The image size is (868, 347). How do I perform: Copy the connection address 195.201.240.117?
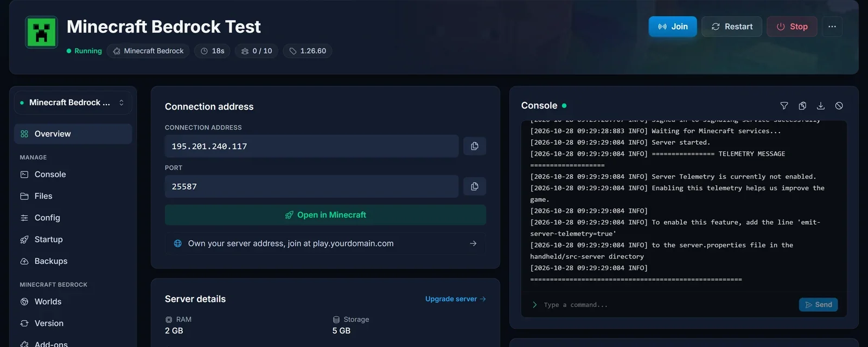click(475, 146)
